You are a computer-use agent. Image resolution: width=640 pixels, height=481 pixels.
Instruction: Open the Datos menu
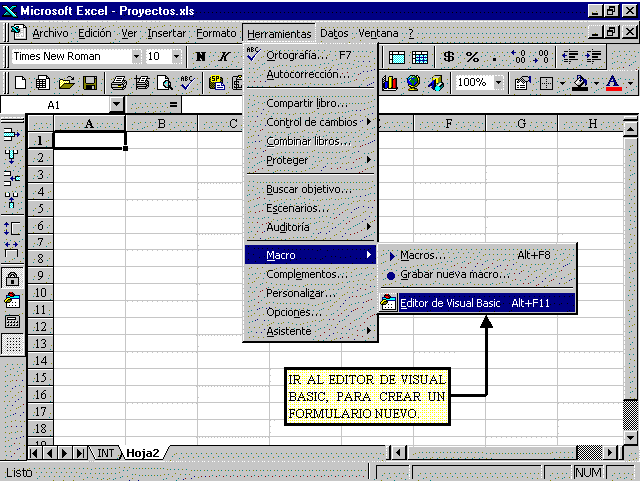(x=334, y=33)
